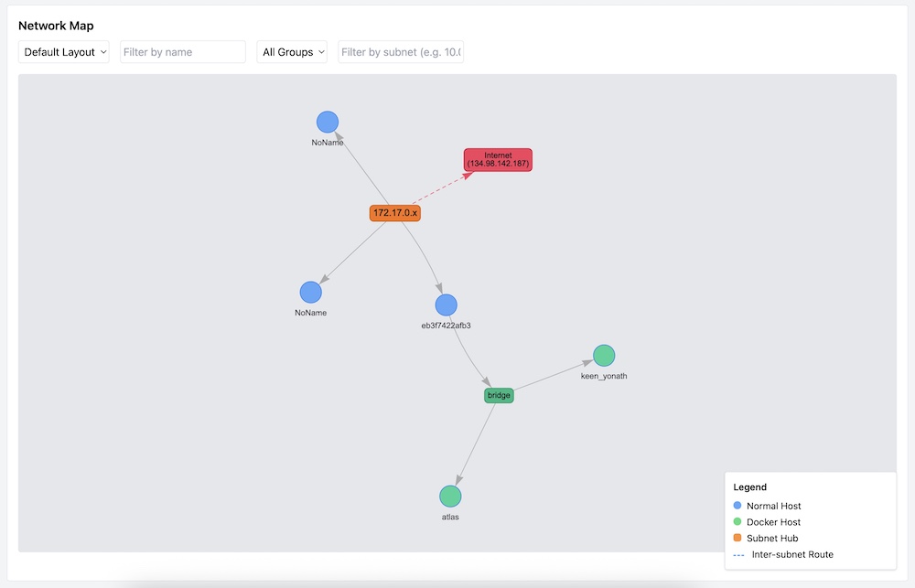Click the Network Map heading
The width and height of the screenshot is (915, 588).
56,26
